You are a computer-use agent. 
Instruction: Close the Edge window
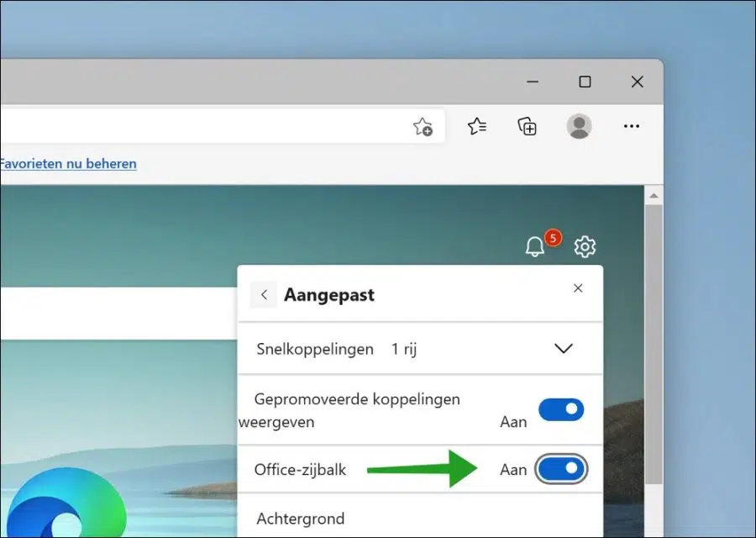click(637, 82)
